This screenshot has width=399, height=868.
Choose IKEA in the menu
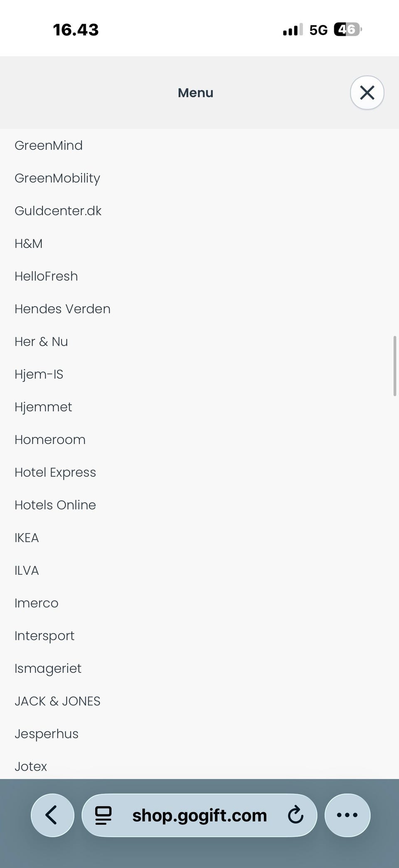[27, 538]
